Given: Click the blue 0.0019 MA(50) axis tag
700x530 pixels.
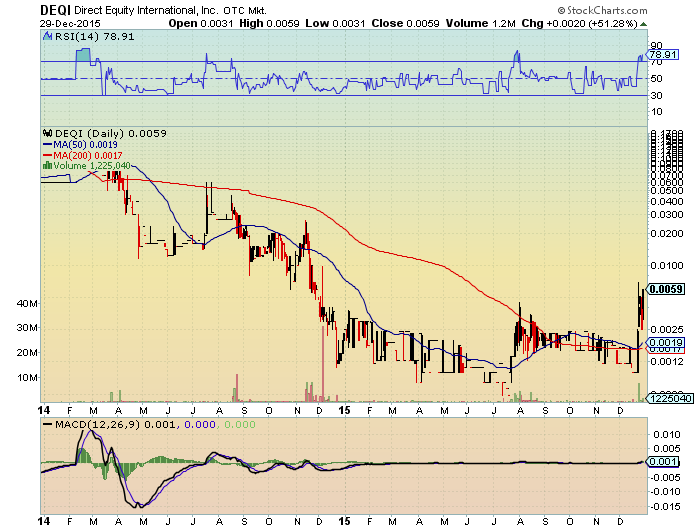Looking at the screenshot, I should tap(666, 343).
